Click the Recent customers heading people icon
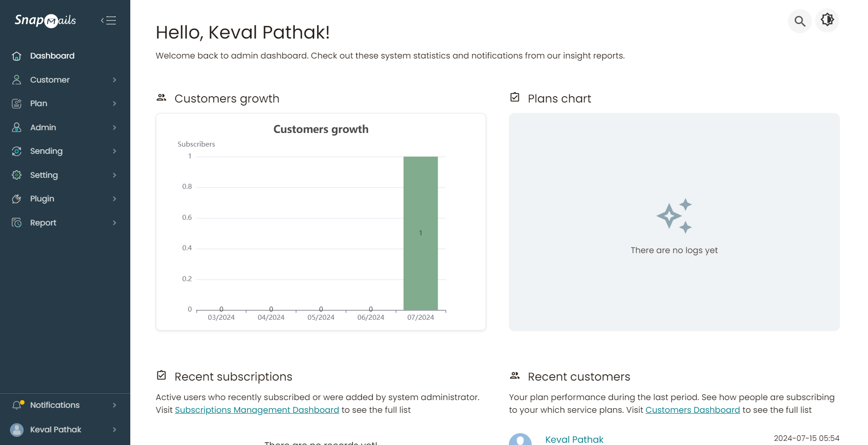Image resolution: width=868 pixels, height=445 pixels. (515, 376)
